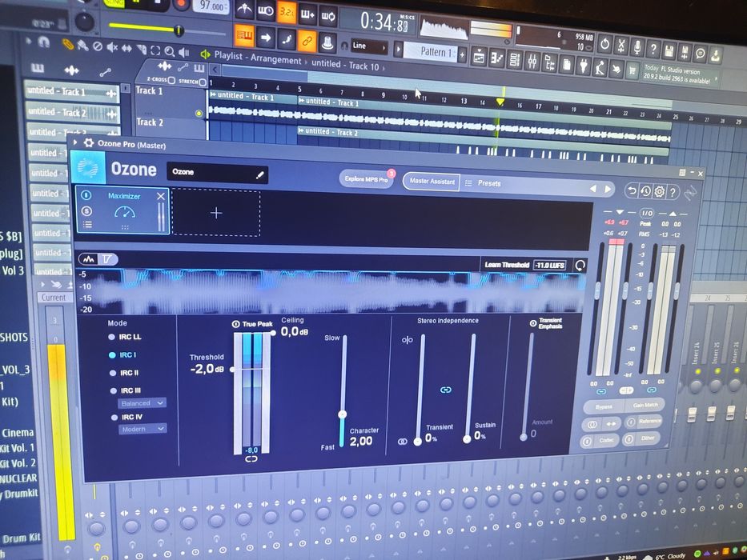Save project with floppy disk icon
This screenshot has width=747, height=560.
pos(669,51)
